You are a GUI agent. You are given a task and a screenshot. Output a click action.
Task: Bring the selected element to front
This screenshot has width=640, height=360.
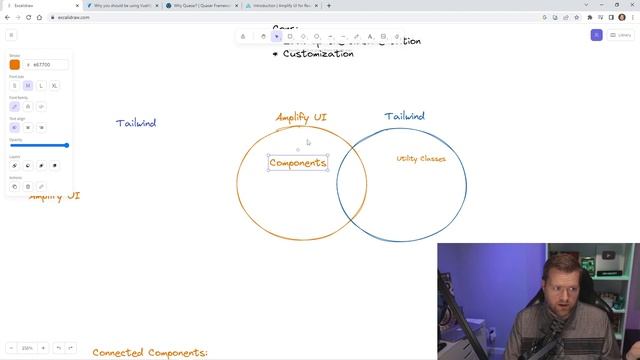coord(54,166)
